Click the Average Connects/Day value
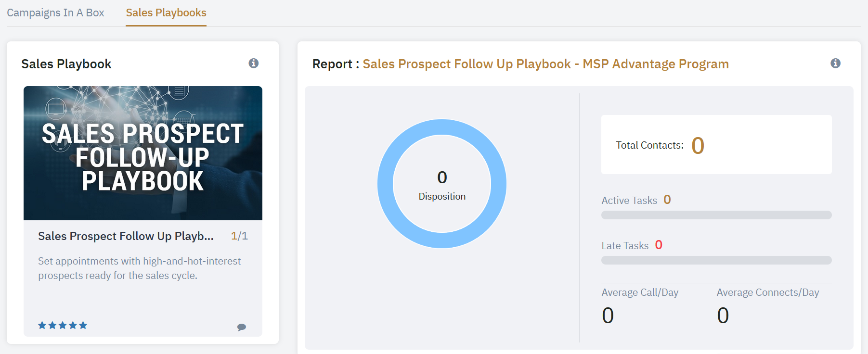Image resolution: width=868 pixels, height=354 pixels. tap(723, 316)
